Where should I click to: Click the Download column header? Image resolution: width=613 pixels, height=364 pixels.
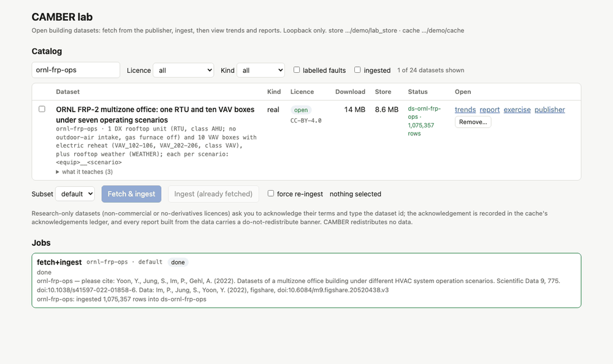click(x=350, y=92)
